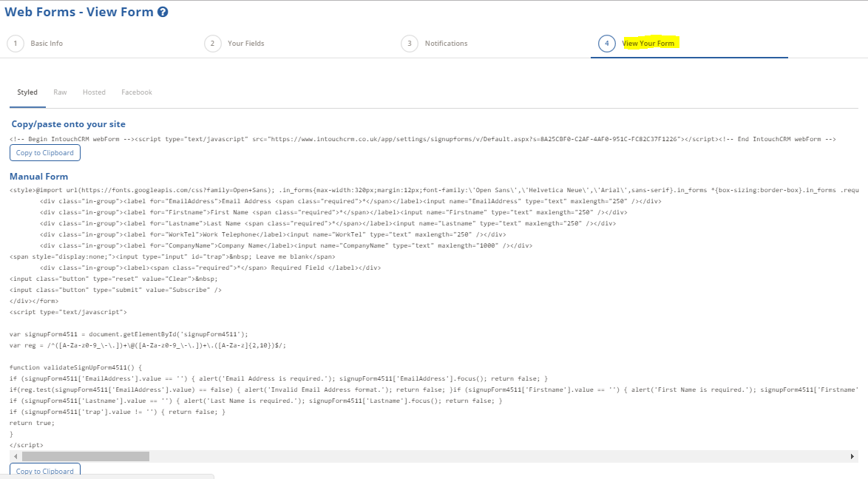The width and height of the screenshot is (868, 479).
Task: Open the Your Fields step
Action: pos(245,43)
